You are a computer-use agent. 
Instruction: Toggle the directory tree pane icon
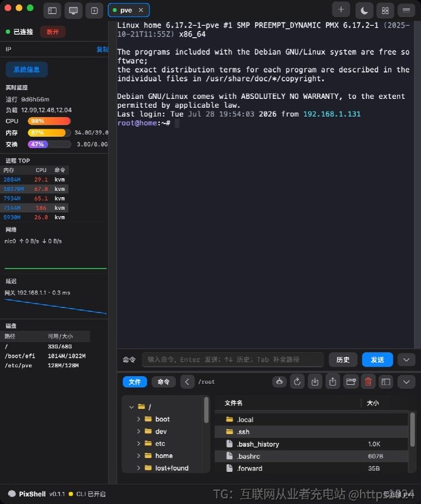point(386,382)
